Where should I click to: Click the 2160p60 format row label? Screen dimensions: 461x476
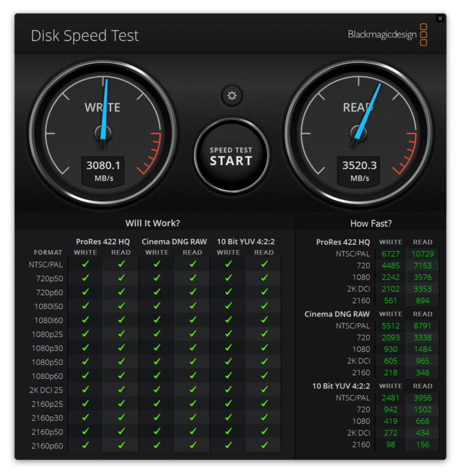coord(47,446)
